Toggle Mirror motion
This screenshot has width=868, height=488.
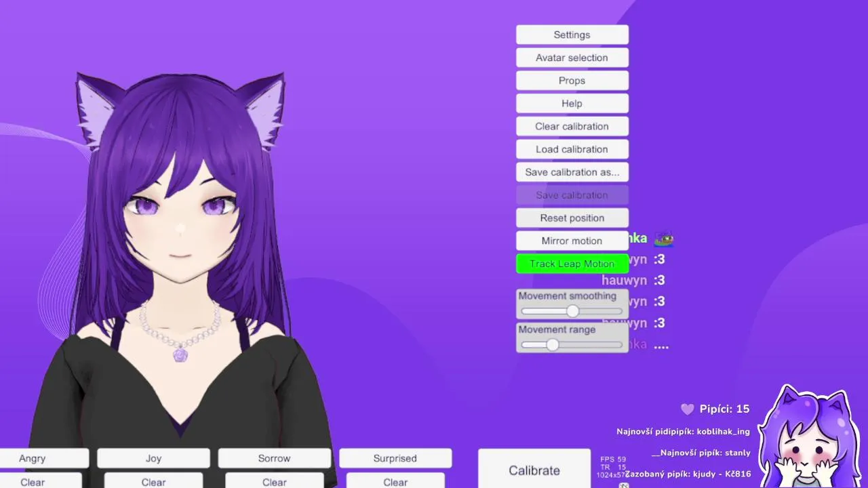(x=572, y=241)
